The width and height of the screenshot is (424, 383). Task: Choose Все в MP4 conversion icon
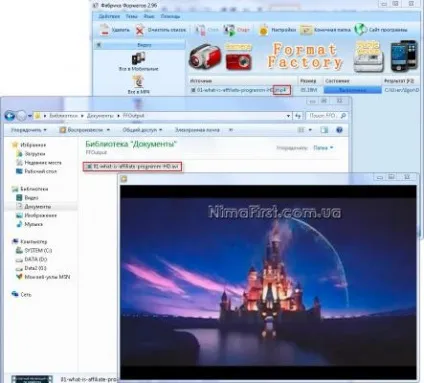point(138,81)
